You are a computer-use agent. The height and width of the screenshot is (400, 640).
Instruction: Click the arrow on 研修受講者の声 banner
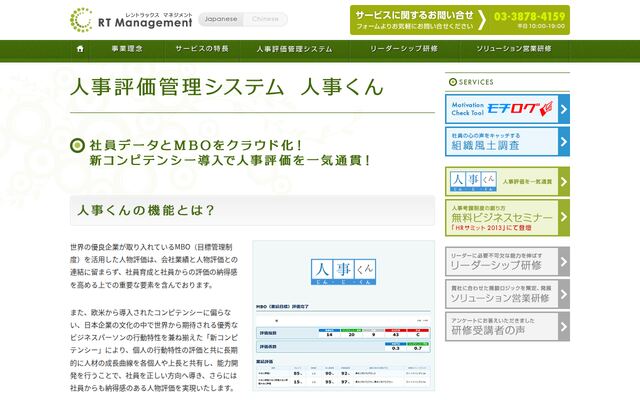[564, 327]
